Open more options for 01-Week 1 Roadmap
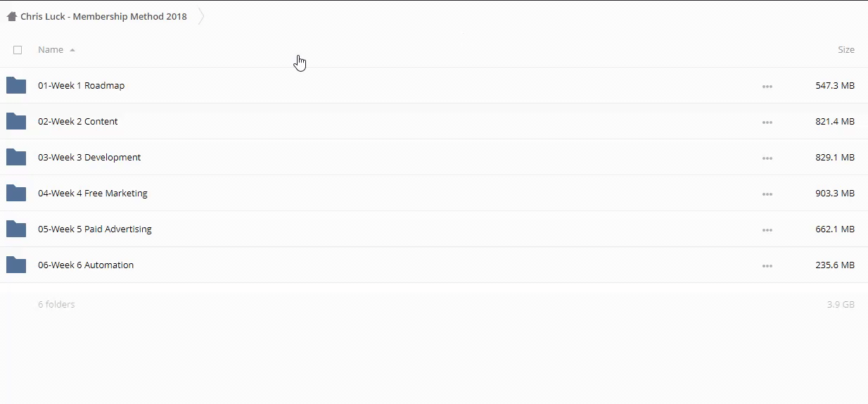 [x=767, y=87]
